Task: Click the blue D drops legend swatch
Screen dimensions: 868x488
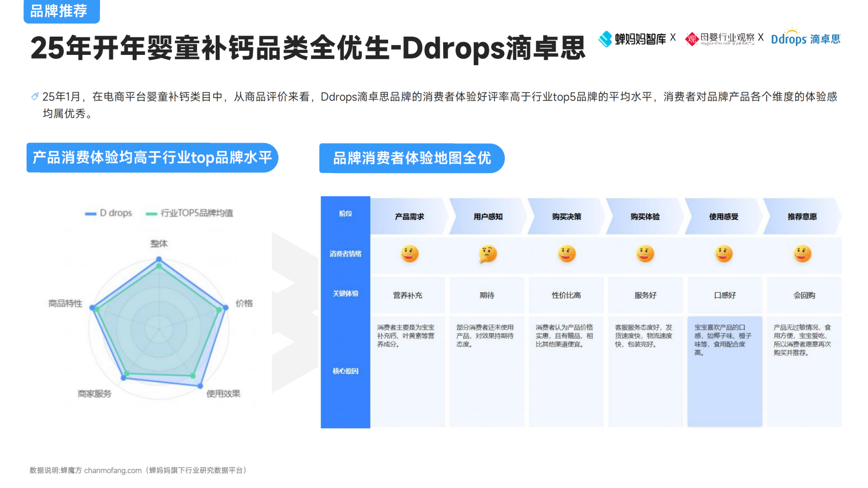Action: [x=90, y=213]
